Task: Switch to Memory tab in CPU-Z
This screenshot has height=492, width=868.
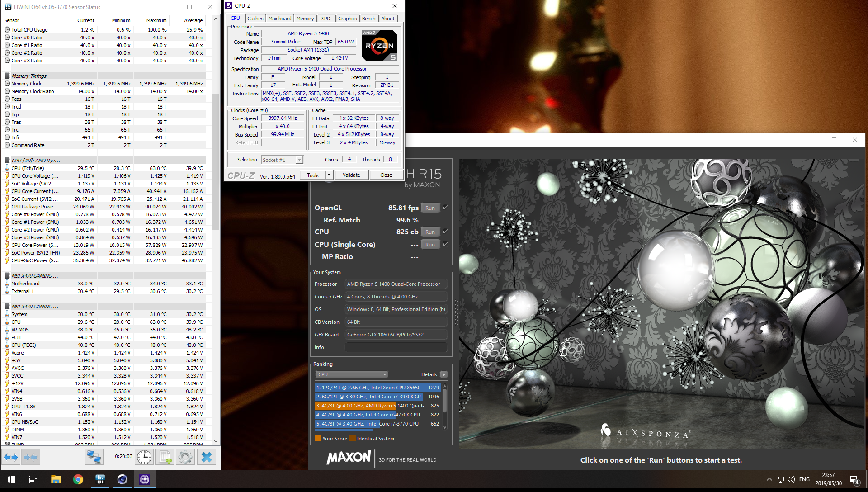Action: (x=305, y=19)
